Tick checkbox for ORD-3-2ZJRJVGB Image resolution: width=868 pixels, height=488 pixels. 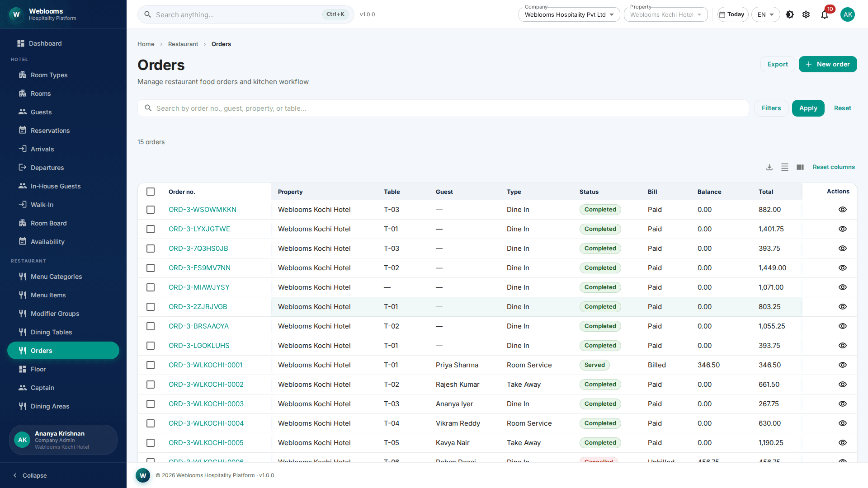(x=151, y=307)
